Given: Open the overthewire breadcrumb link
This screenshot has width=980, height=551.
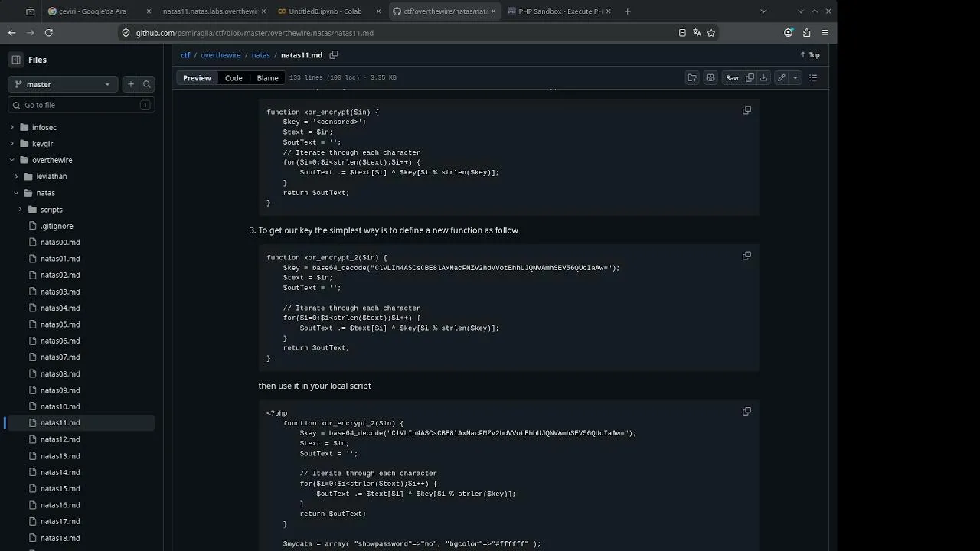Looking at the screenshot, I should 220,55.
